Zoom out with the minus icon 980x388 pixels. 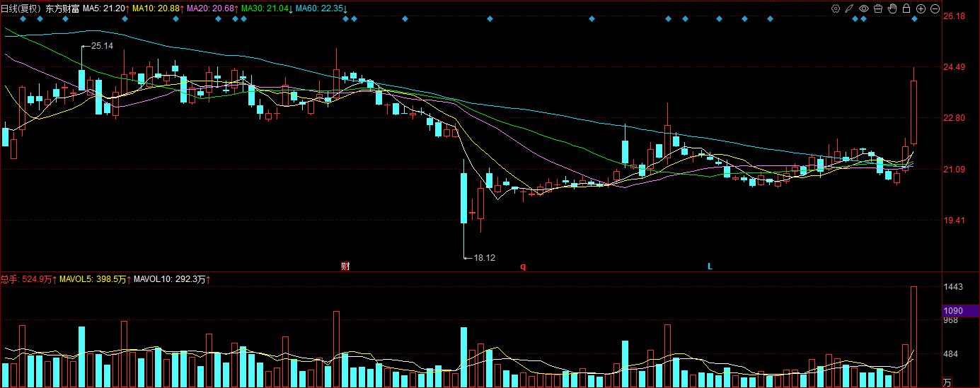(935, 8)
